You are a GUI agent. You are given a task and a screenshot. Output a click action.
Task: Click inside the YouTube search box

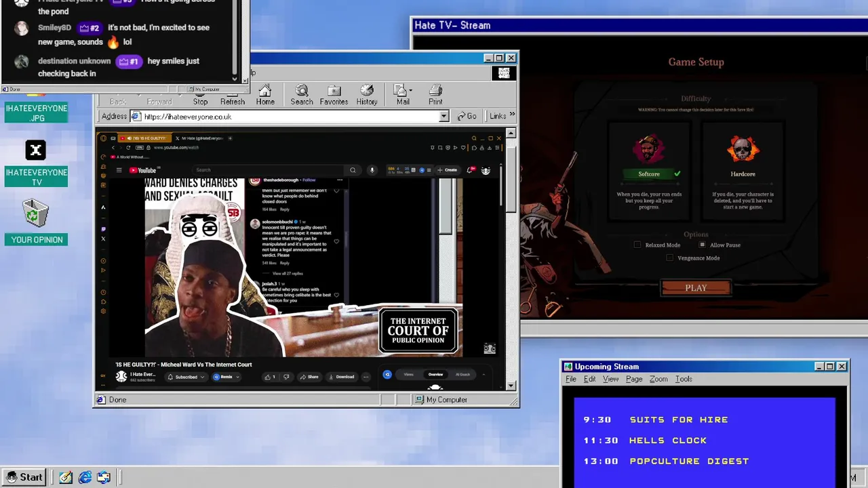pos(268,170)
